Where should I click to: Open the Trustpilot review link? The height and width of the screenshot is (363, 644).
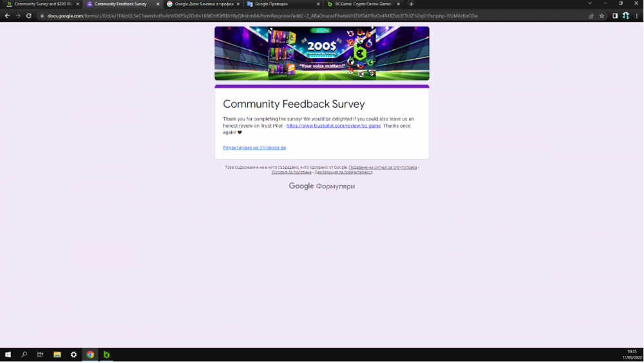334,126
